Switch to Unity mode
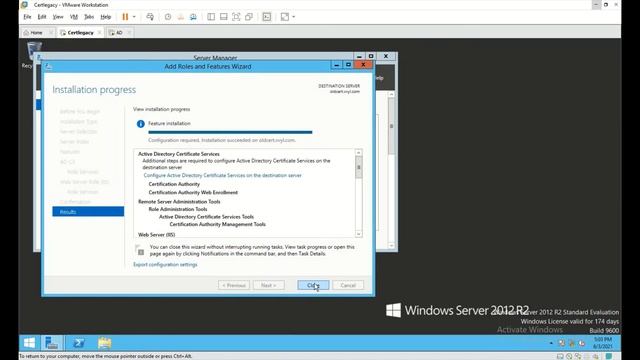Viewport: 640px width, 360px height. [249, 17]
